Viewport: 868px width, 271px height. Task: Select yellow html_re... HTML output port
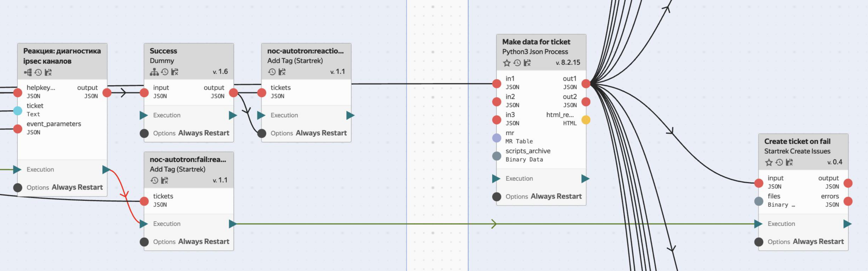point(586,120)
